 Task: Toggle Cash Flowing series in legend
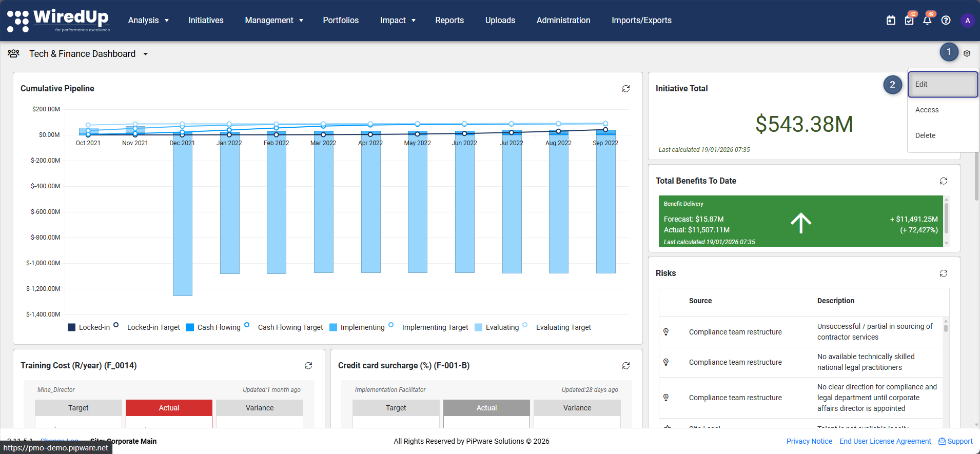213,327
